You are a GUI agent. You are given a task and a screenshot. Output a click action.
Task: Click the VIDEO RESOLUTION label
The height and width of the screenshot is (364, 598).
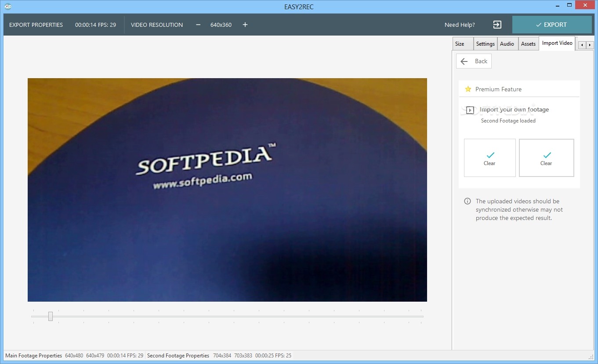[157, 25]
